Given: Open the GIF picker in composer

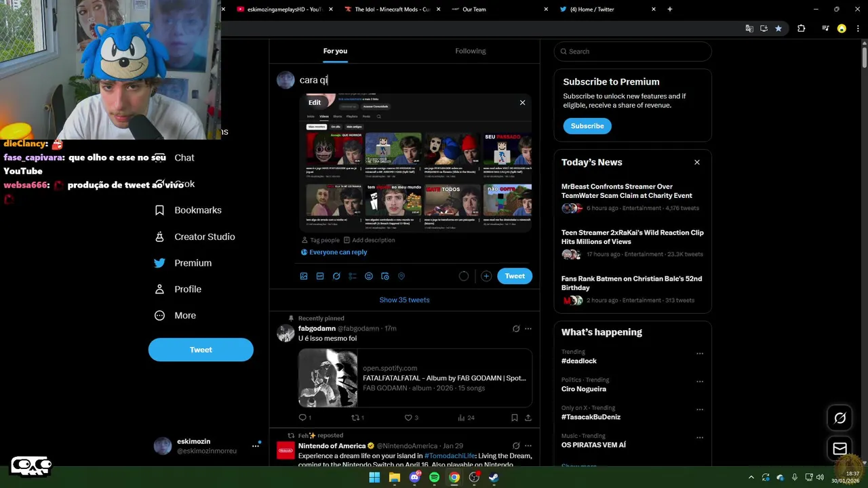Looking at the screenshot, I should tap(320, 277).
